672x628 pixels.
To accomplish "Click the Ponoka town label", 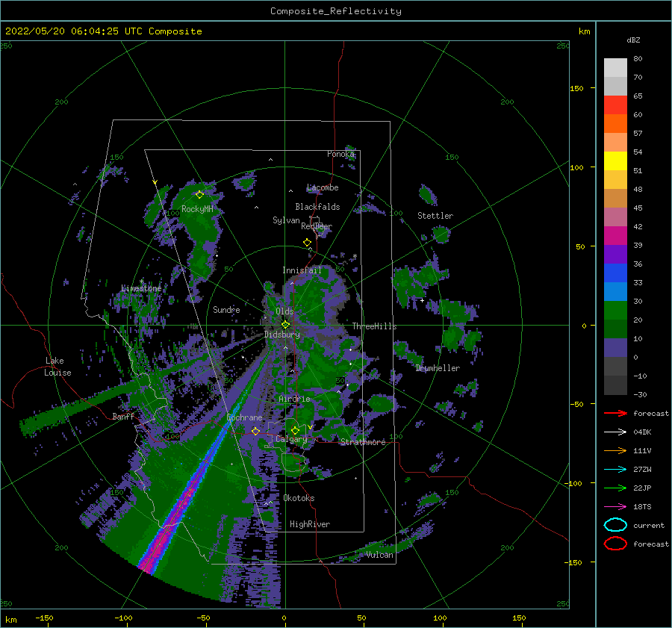I will pos(340,154).
